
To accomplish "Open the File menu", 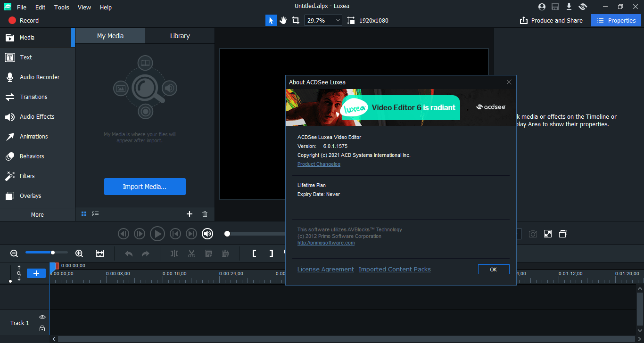I will click(22, 7).
